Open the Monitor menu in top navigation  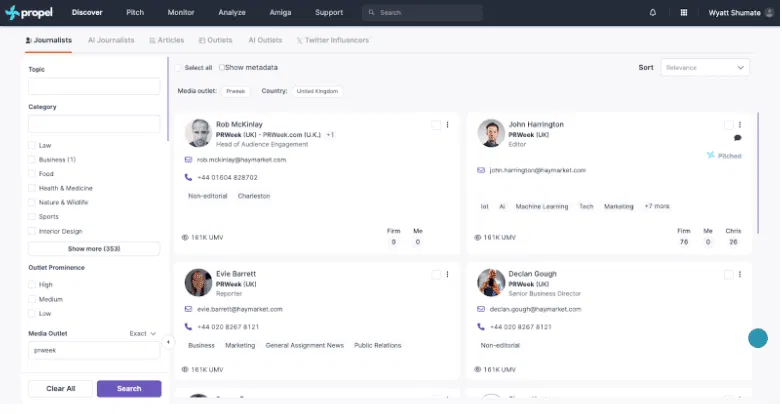pos(181,13)
